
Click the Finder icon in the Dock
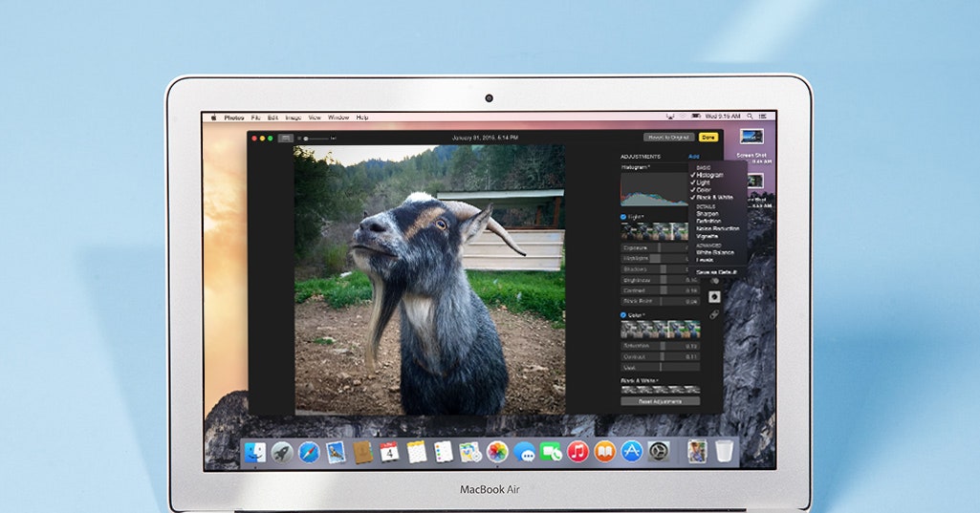(x=255, y=452)
